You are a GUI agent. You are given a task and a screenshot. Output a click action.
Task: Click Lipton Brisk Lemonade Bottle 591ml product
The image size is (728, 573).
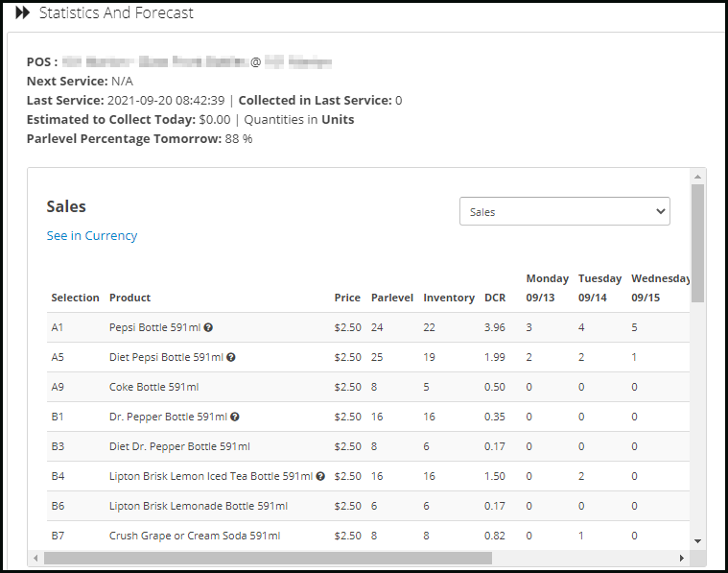[x=199, y=506]
